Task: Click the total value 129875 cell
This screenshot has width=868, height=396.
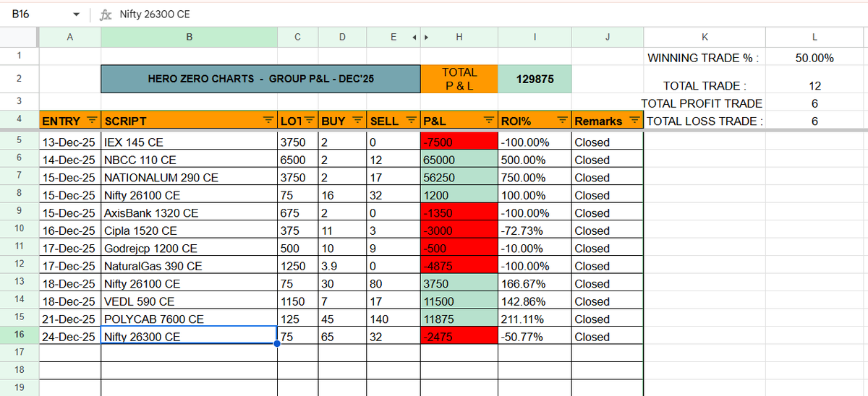Action: [x=535, y=78]
